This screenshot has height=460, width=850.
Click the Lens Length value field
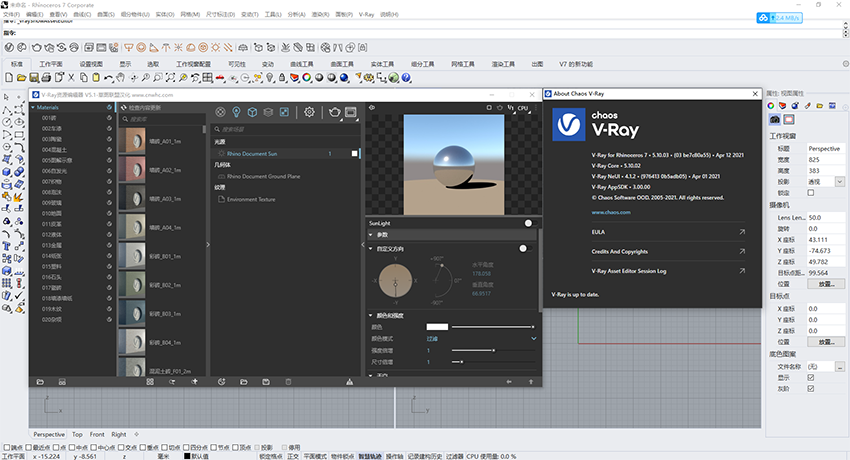tap(826, 217)
